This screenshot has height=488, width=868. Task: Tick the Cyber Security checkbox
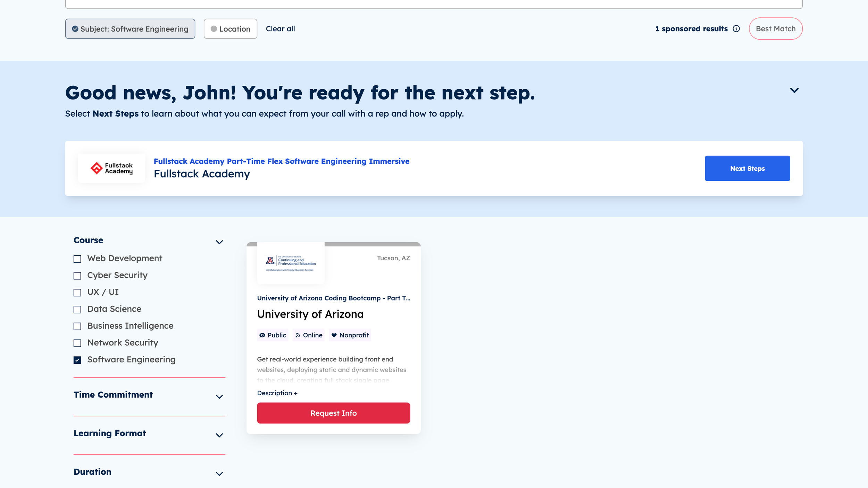(77, 276)
